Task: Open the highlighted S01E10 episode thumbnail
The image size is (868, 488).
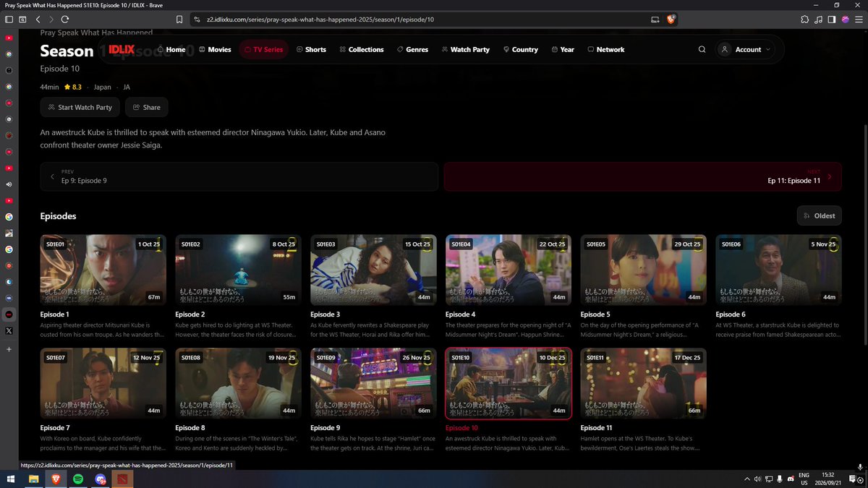Action: coord(509,383)
